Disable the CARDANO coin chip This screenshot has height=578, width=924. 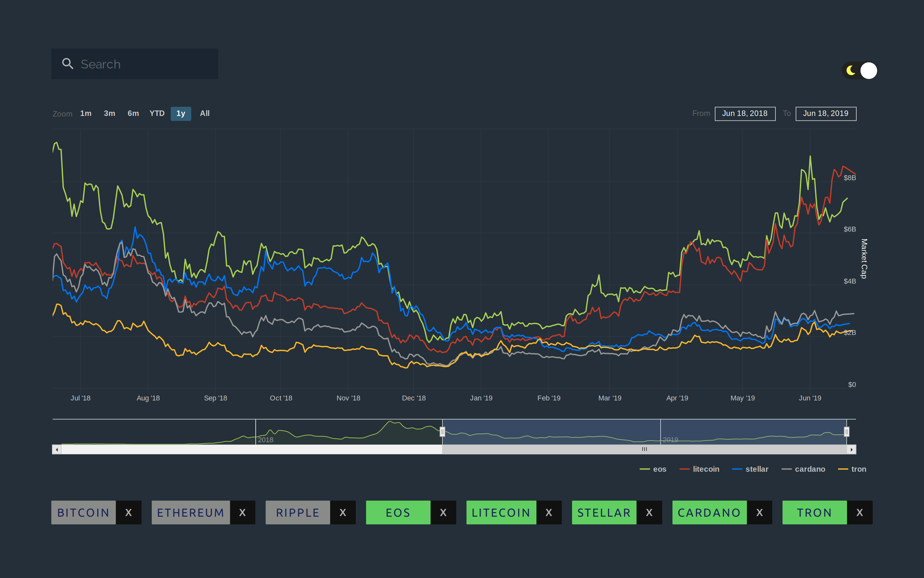coord(709,512)
